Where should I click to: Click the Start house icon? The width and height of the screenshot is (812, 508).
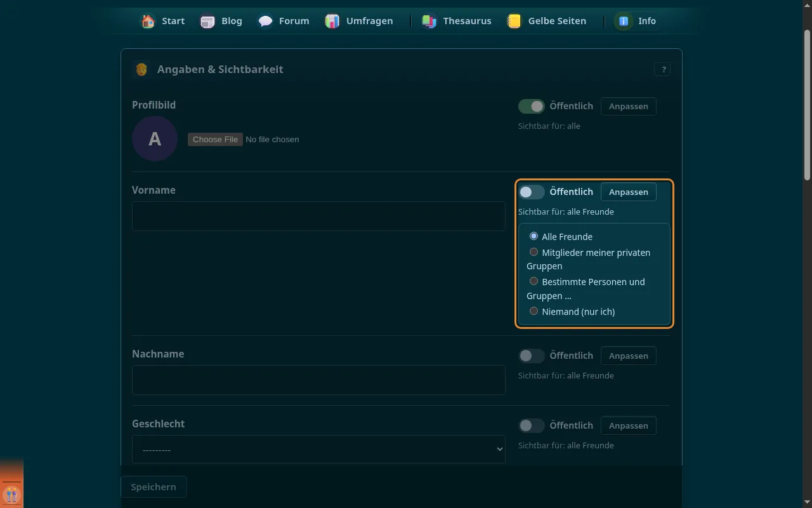coord(148,21)
